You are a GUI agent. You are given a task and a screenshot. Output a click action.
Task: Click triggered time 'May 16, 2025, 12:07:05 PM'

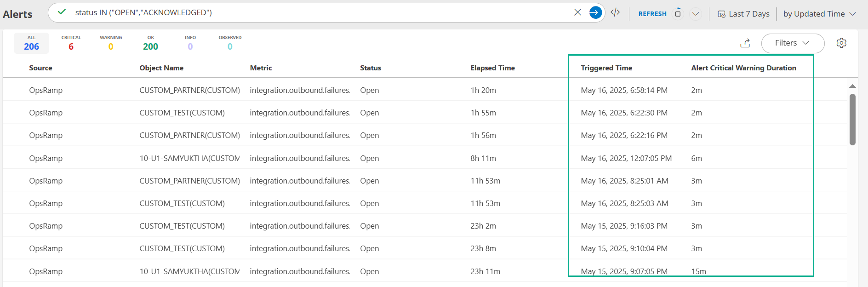[x=626, y=158]
